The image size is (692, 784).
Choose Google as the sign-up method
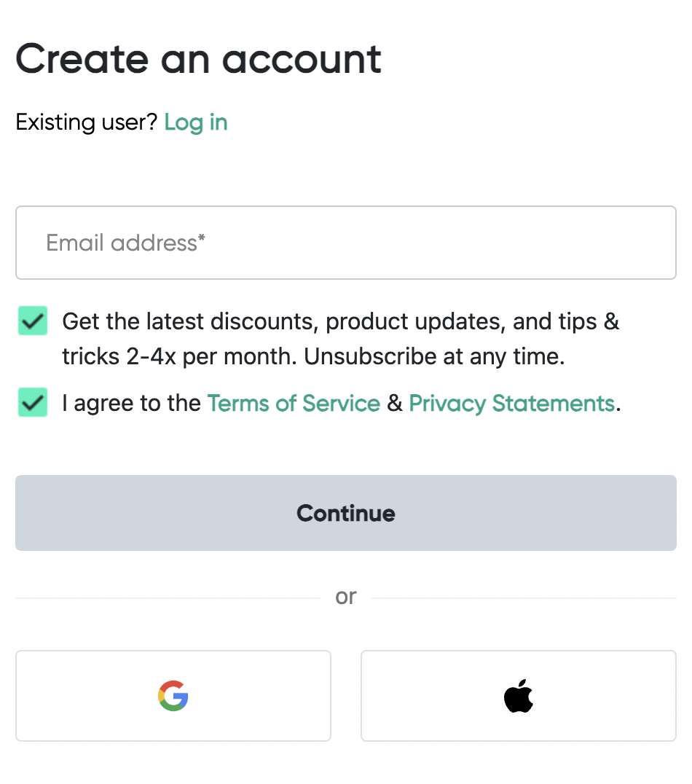pos(173,696)
